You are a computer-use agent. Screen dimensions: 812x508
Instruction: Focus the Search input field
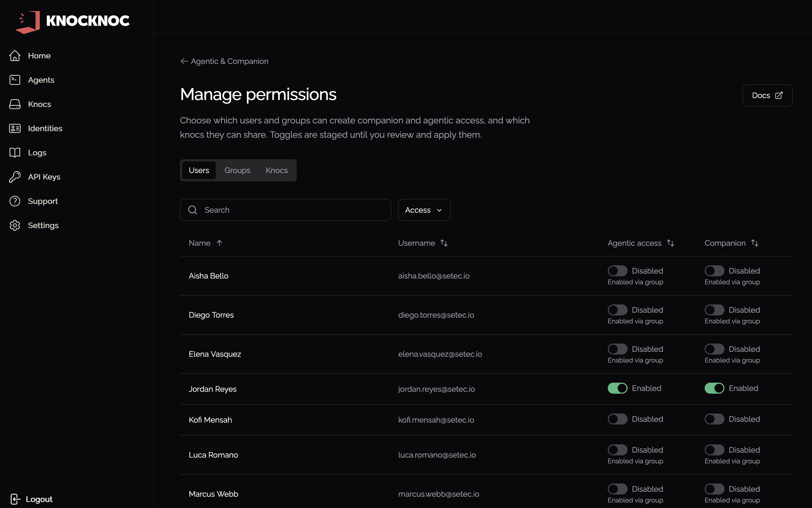tap(285, 210)
